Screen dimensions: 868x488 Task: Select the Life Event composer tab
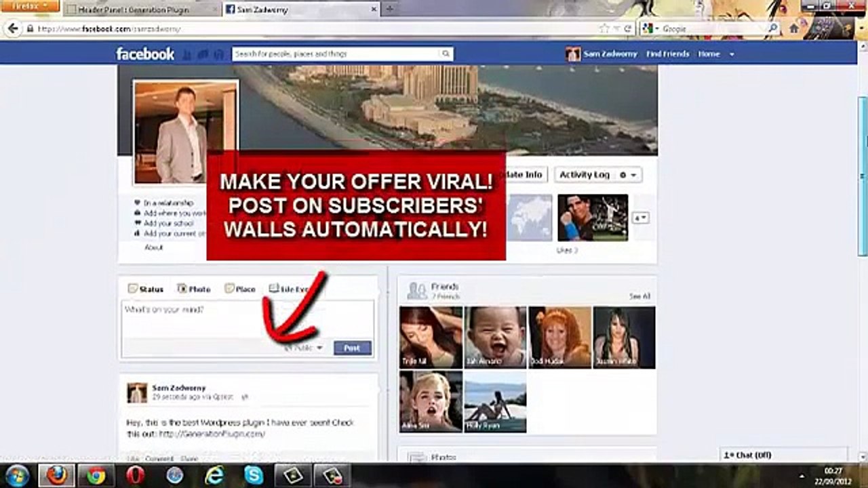289,289
